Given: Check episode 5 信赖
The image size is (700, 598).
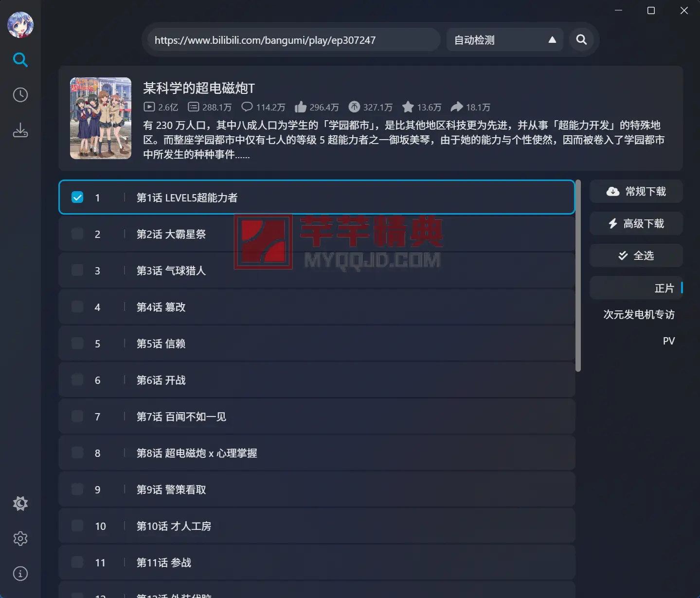Looking at the screenshot, I should coord(77,344).
